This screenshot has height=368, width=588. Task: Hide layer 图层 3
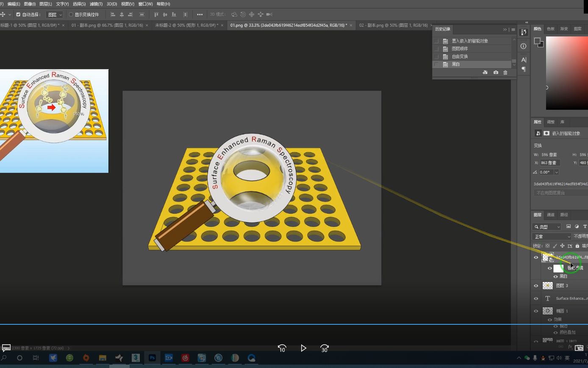click(536, 286)
